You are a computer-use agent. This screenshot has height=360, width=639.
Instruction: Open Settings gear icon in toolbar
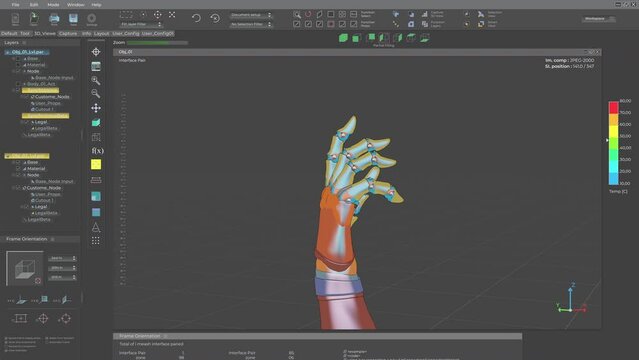pos(92,19)
